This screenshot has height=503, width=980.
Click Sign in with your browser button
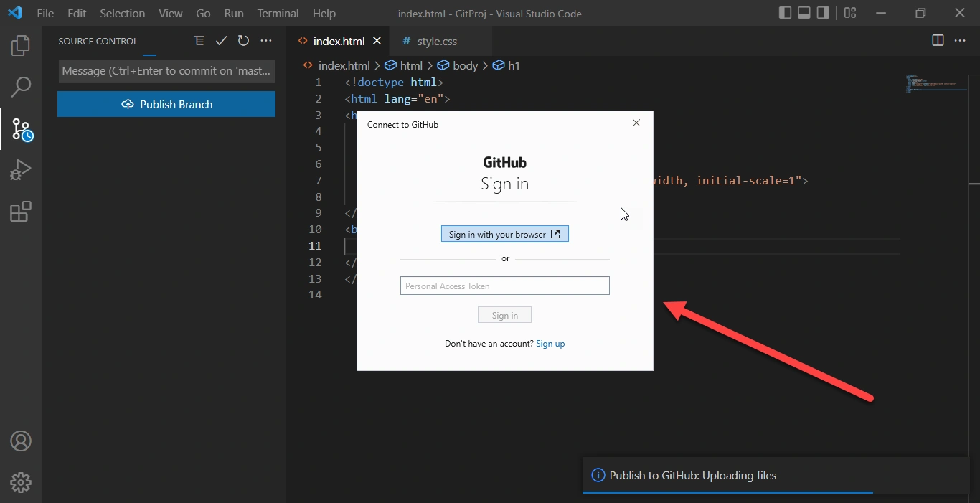point(505,234)
